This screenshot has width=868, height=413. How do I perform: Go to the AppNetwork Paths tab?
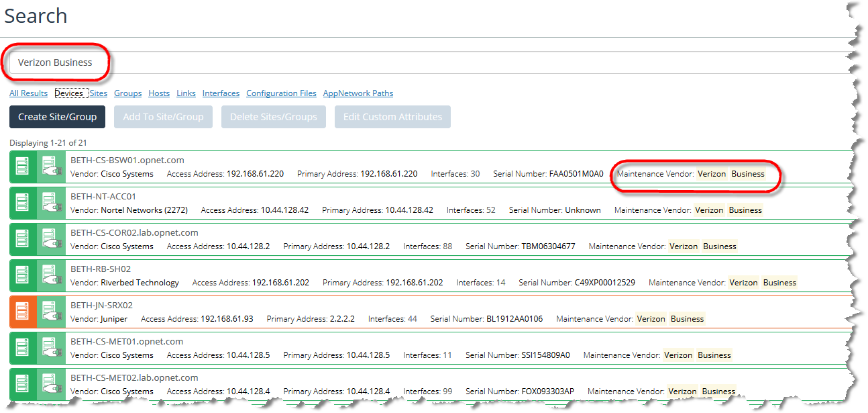coord(358,93)
